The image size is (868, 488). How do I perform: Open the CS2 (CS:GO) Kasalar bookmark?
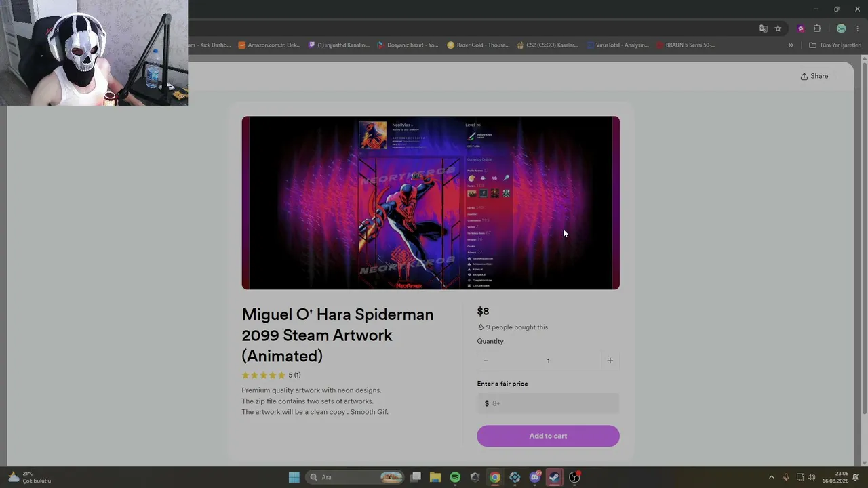coord(547,45)
